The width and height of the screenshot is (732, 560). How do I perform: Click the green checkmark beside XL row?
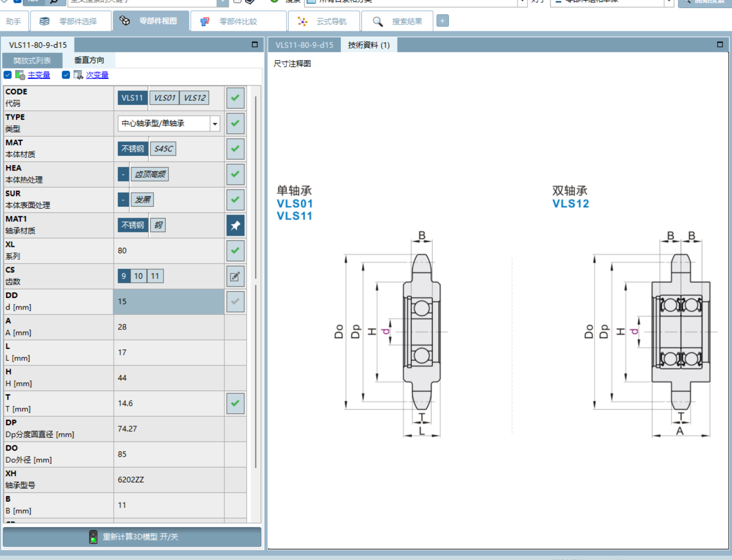[x=235, y=250]
